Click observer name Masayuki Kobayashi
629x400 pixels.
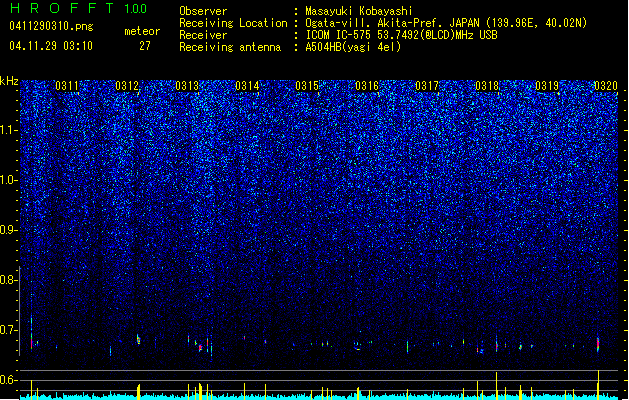point(359,11)
